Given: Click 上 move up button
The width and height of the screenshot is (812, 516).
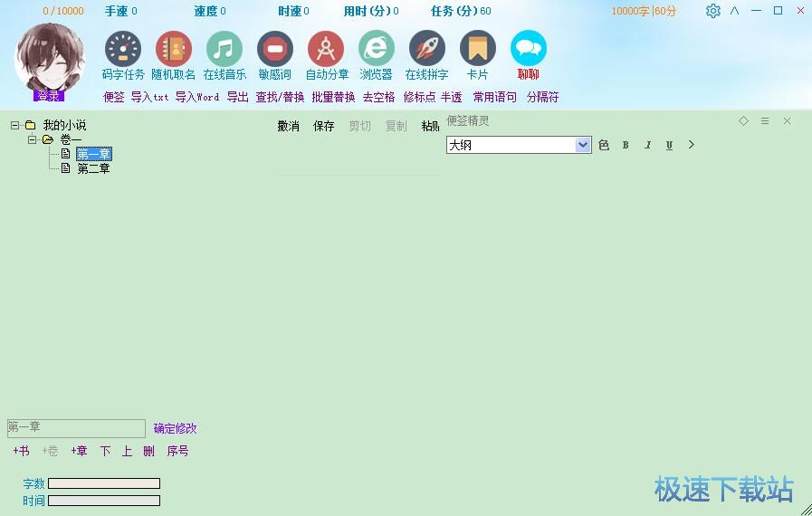Looking at the screenshot, I should pyautogui.click(x=127, y=451).
